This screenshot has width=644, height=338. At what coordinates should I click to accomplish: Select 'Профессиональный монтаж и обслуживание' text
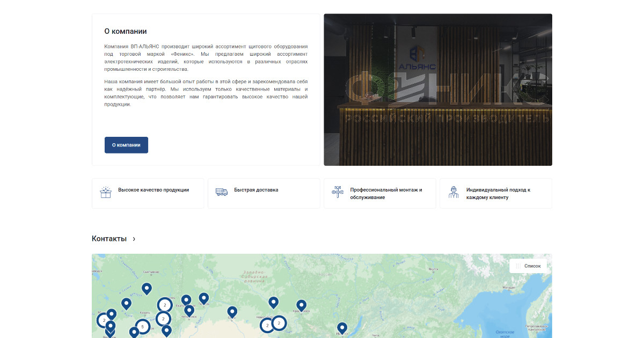pyautogui.click(x=386, y=194)
